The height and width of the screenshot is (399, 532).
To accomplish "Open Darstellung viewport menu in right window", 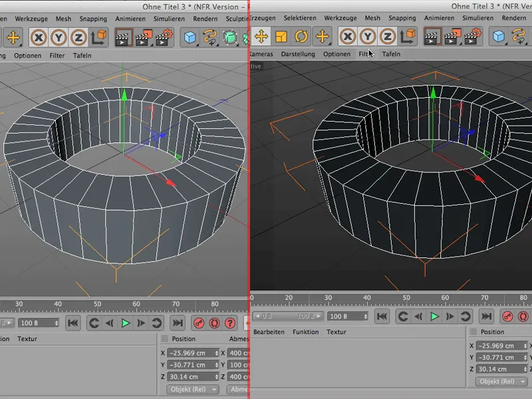I will [x=298, y=54].
